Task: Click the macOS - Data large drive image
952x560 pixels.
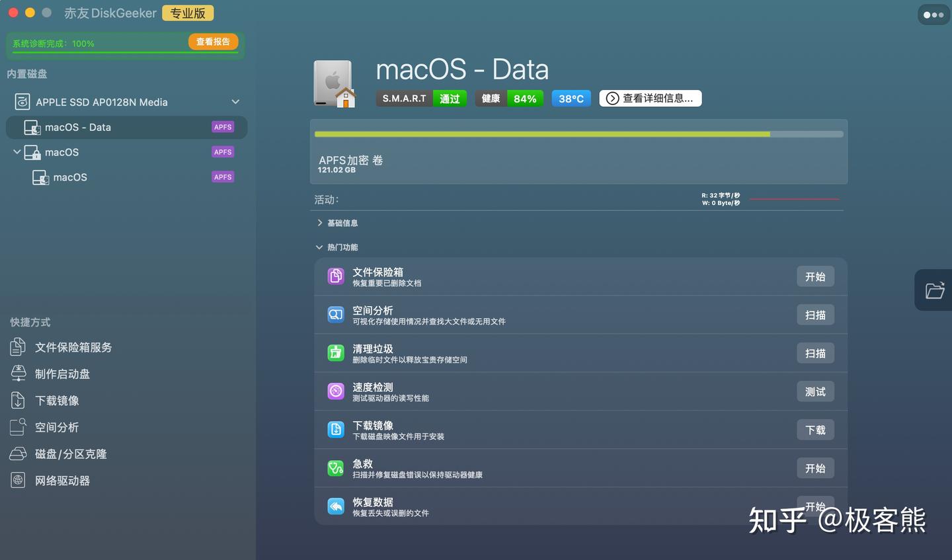Action: click(x=335, y=84)
